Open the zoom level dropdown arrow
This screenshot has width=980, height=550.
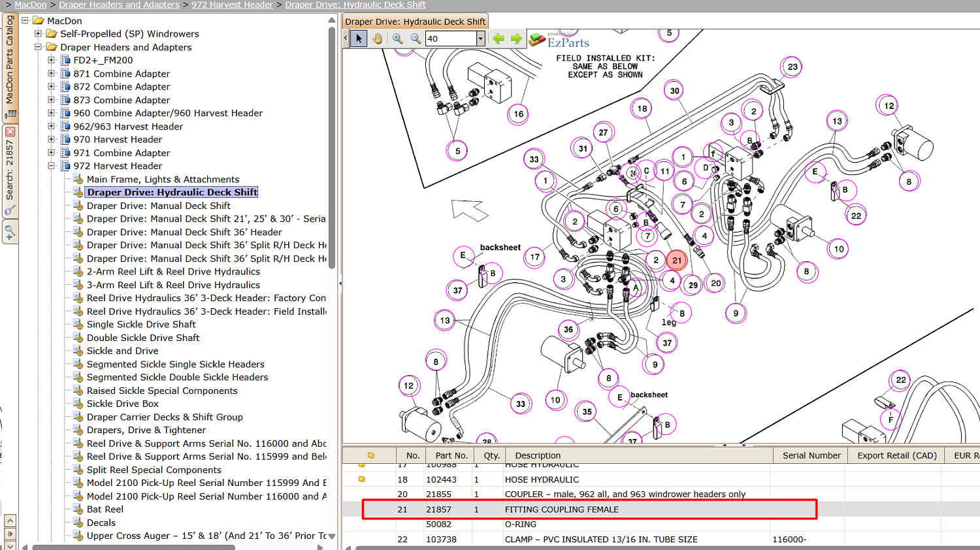(x=481, y=39)
